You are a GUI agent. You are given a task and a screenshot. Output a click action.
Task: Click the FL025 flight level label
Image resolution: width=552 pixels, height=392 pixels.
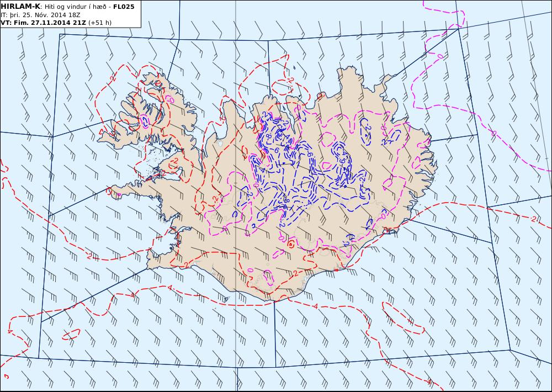point(124,7)
